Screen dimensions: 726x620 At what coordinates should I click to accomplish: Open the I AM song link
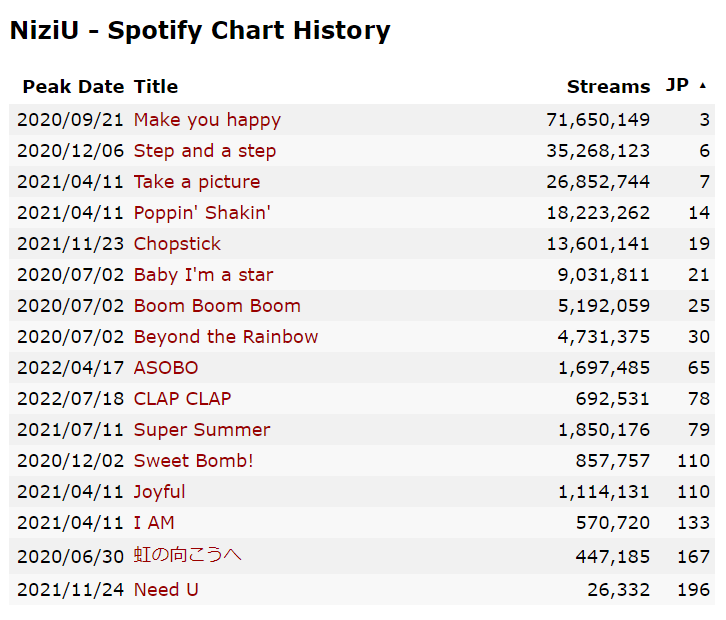pyautogui.click(x=154, y=523)
